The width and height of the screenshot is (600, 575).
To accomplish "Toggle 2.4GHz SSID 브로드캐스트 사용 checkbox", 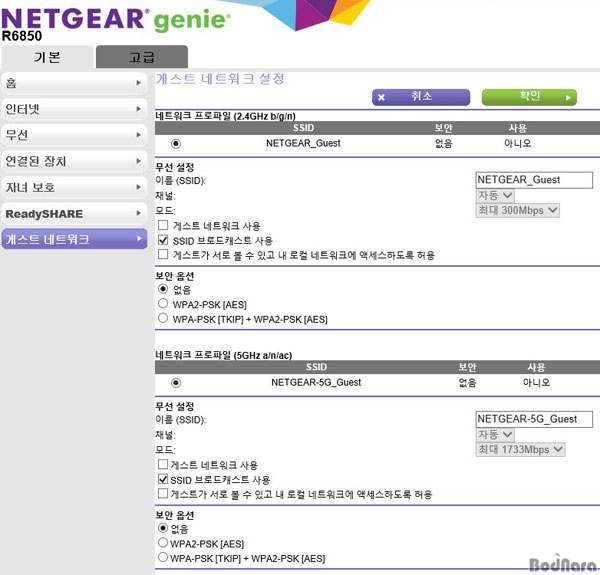I will [163, 240].
